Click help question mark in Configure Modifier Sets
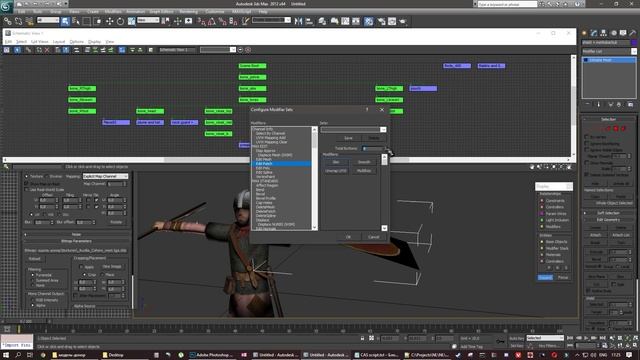The height and width of the screenshot is (360, 640). click(367, 109)
